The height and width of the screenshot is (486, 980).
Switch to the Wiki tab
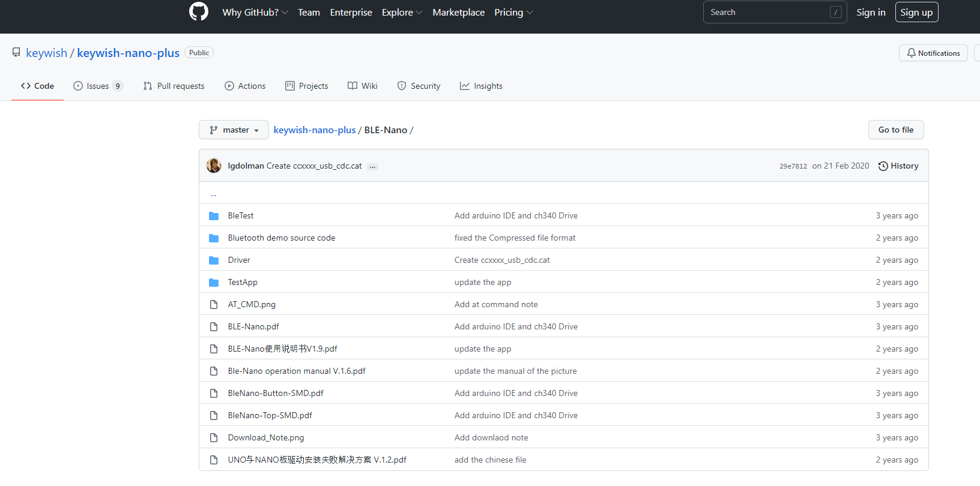coord(362,86)
